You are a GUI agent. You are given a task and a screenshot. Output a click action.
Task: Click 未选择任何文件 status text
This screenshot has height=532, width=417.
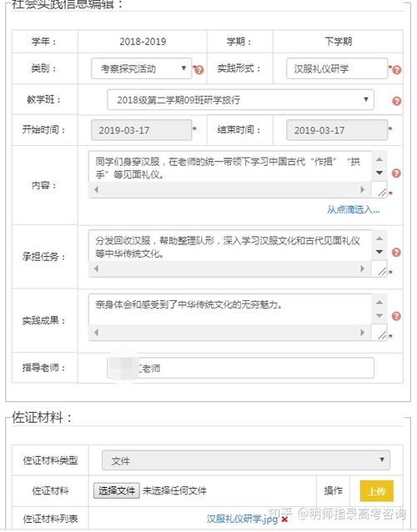point(174,490)
